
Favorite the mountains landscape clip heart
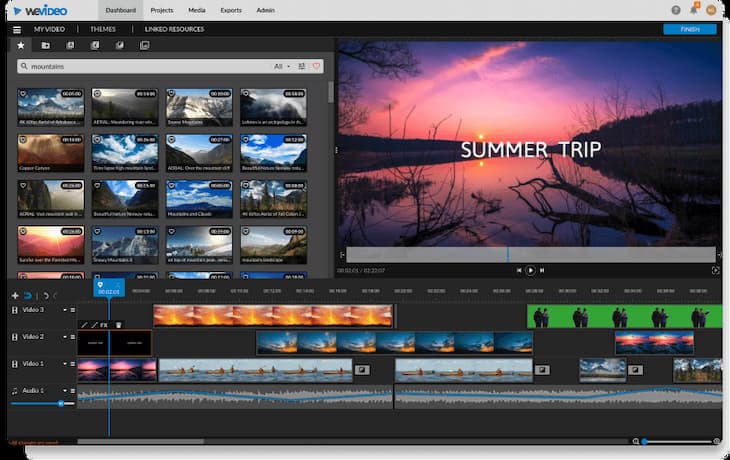[246, 231]
